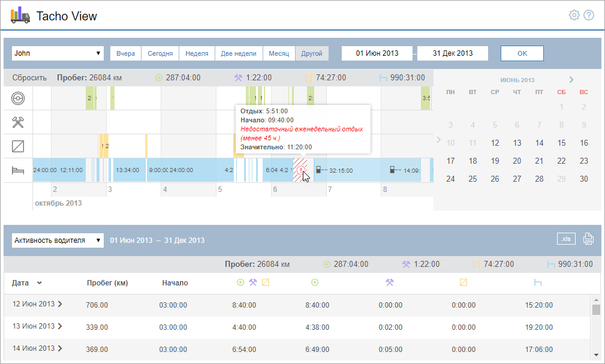This screenshot has height=364, width=605.
Task: Click the red warning rest violation marker
Action: (300, 170)
